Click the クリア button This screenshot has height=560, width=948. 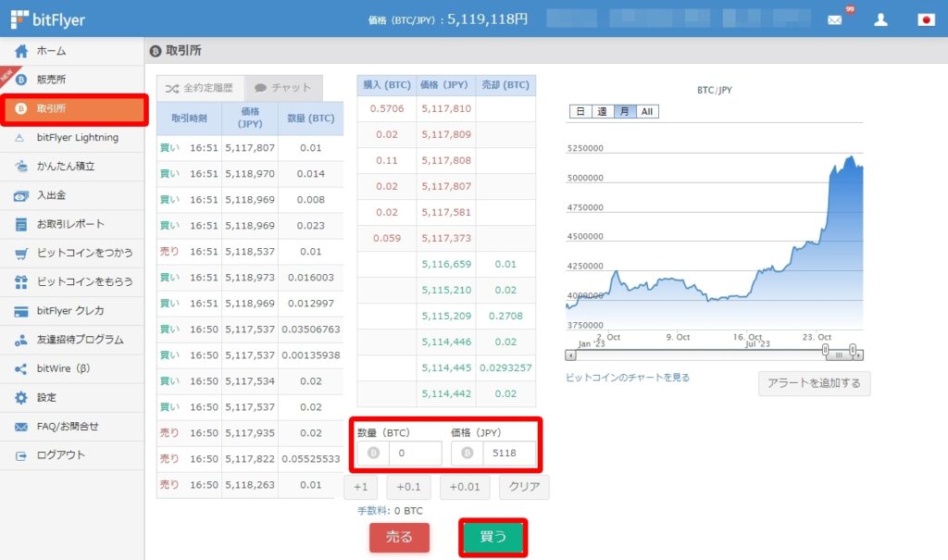(524, 487)
